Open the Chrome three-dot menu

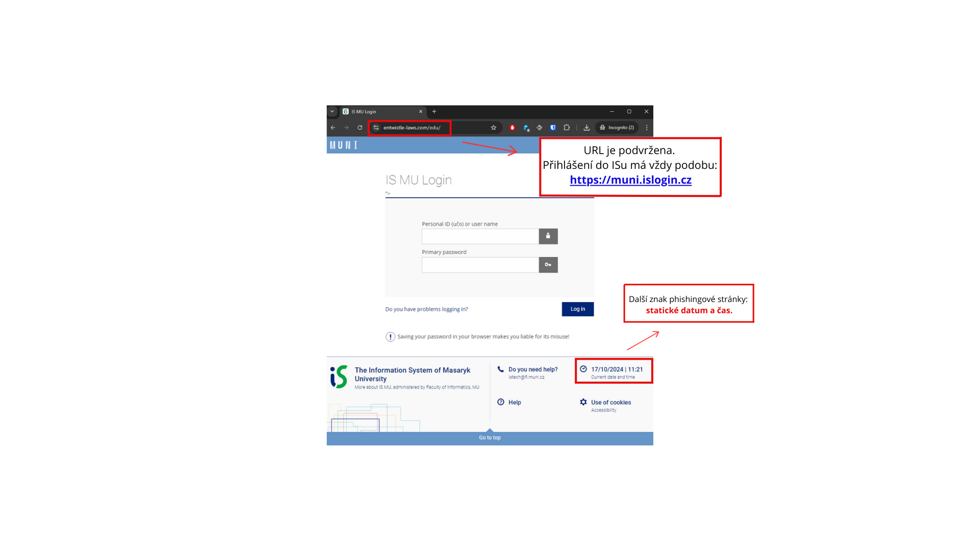click(647, 128)
